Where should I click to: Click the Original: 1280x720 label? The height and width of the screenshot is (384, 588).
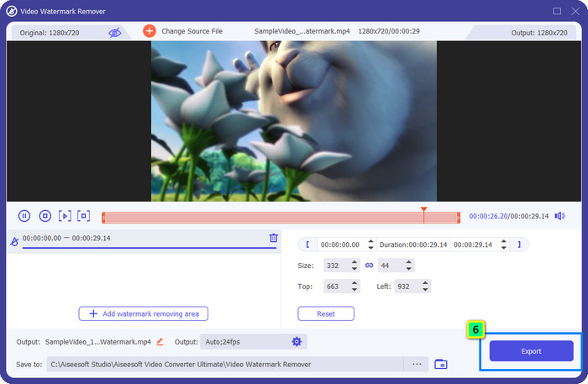pos(50,33)
